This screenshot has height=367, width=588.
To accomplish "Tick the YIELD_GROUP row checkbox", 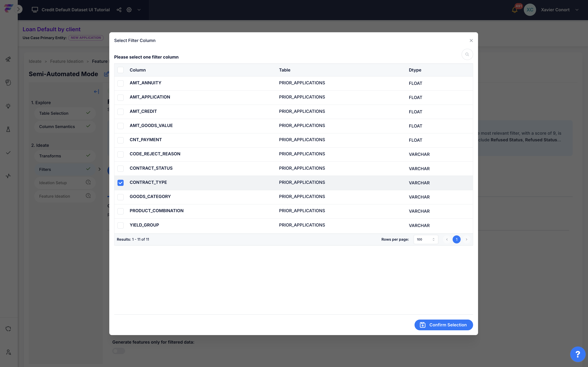I will click(x=120, y=225).
